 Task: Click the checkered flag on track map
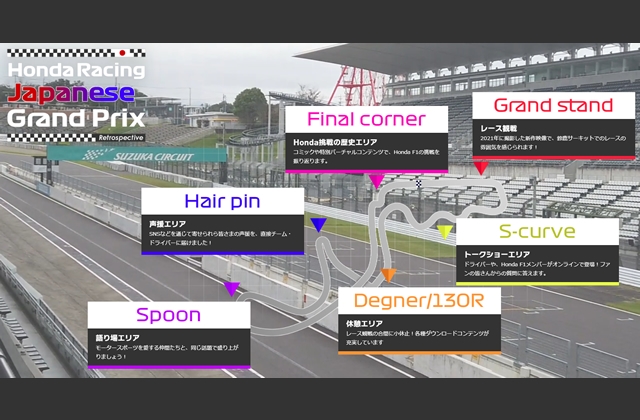419,183
